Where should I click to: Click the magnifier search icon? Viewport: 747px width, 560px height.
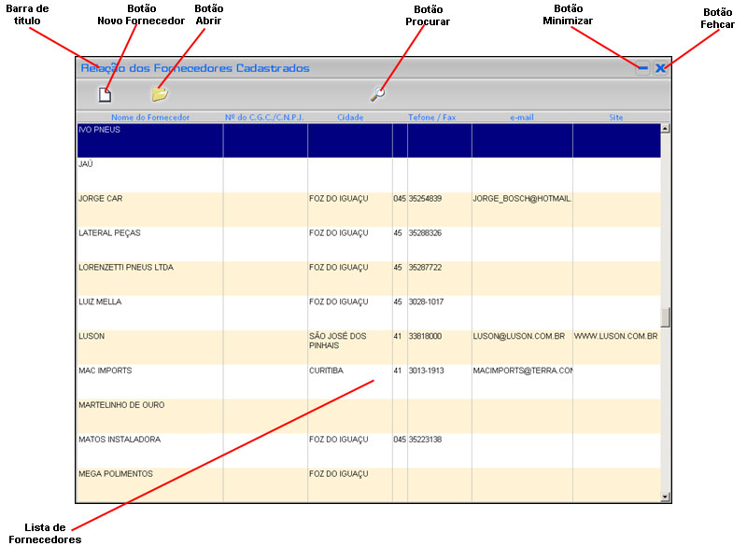(x=376, y=93)
